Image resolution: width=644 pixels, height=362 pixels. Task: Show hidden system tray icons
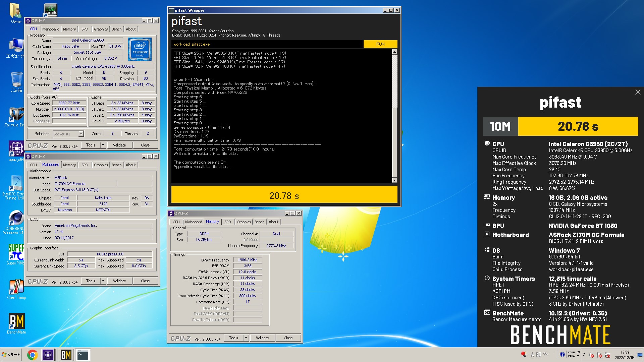[584, 354]
